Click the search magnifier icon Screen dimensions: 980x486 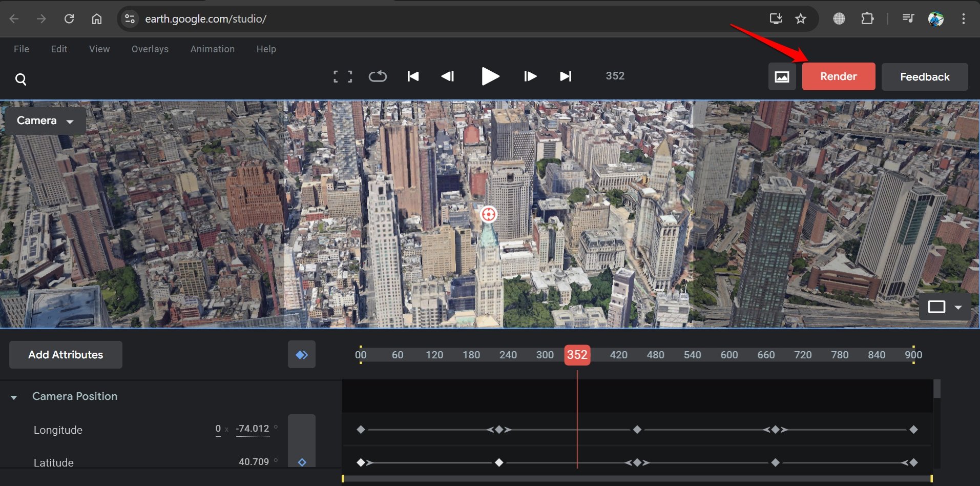(20, 79)
